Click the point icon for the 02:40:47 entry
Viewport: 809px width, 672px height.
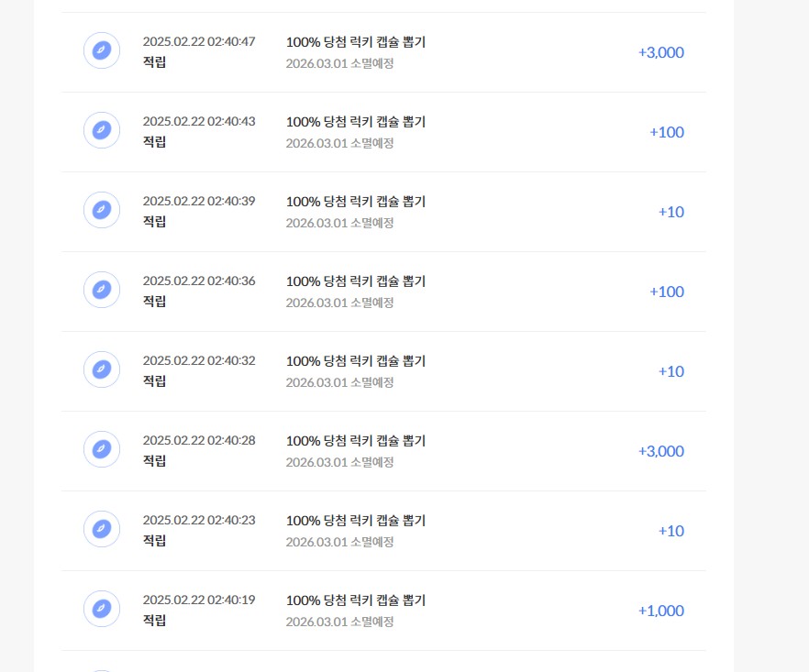102,50
